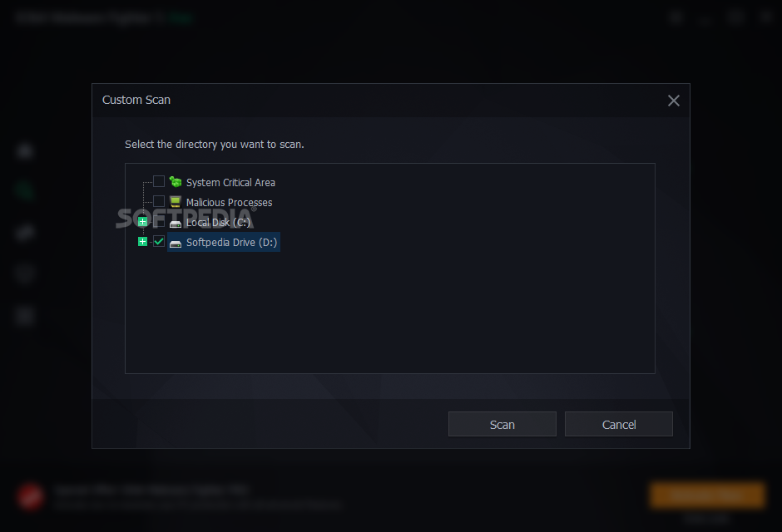Select the Softpedia Drive (D:) label
The width and height of the screenshot is (782, 532).
pos(231,242)
